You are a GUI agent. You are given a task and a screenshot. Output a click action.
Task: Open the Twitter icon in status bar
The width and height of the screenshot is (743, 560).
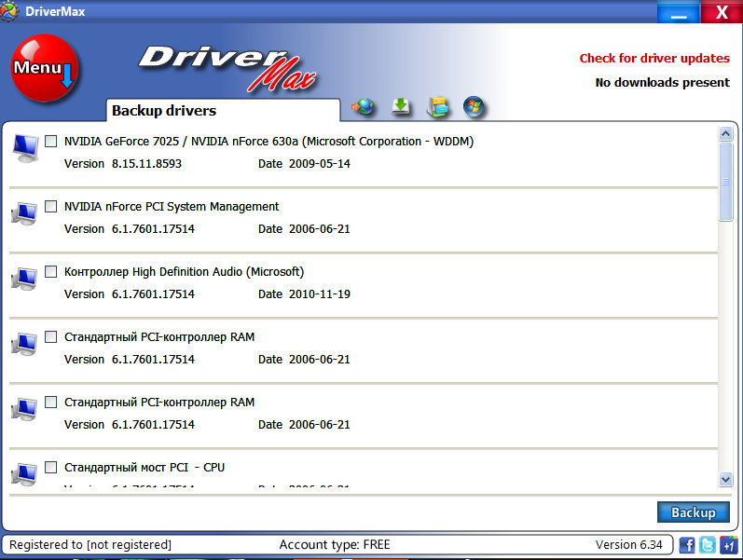[708, 545]
